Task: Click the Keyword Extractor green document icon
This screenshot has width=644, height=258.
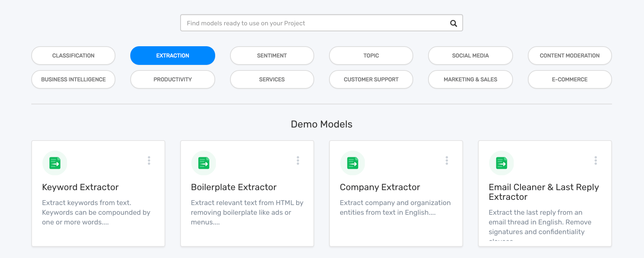Action: 55,163
